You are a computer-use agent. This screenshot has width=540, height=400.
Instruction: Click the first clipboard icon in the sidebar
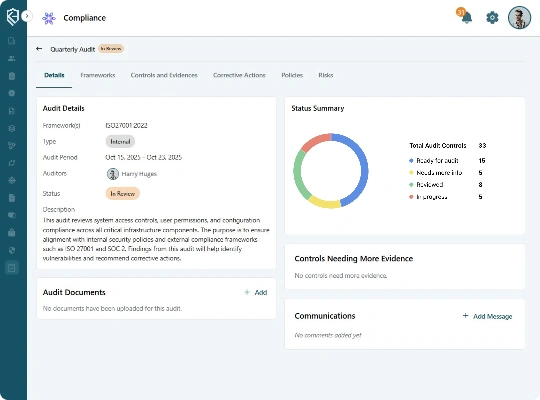[12, 76]
